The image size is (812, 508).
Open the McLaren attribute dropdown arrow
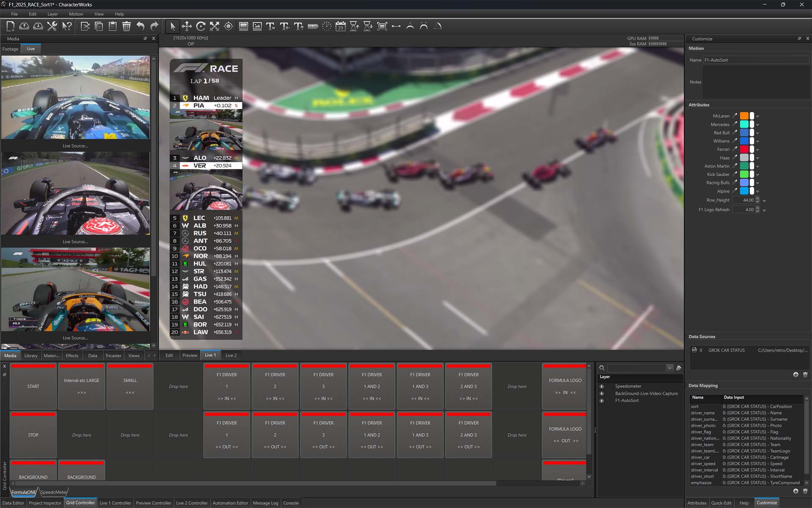pyautogui.click(x=757, y=116)
